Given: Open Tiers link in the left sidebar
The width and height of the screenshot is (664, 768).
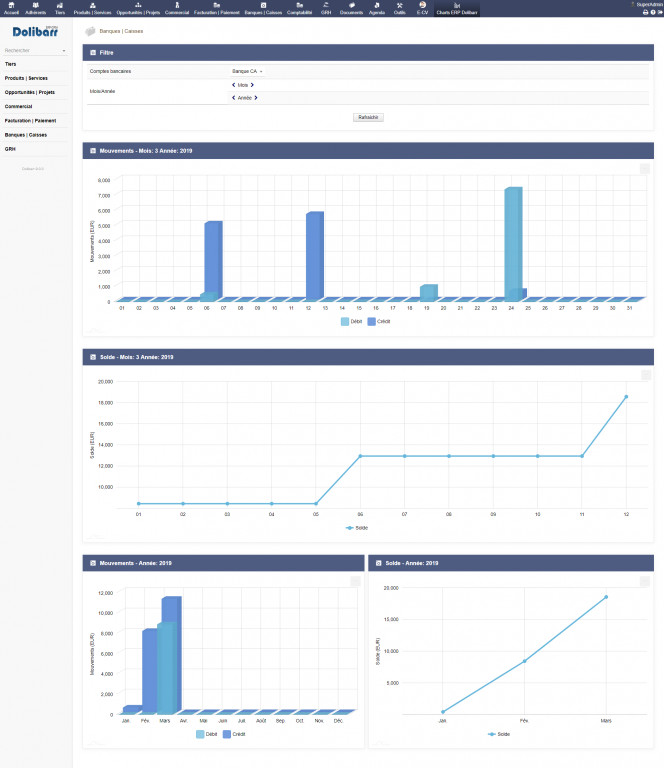Looking at the screenshot, I should pyautogui.click(x=11, y=63).
